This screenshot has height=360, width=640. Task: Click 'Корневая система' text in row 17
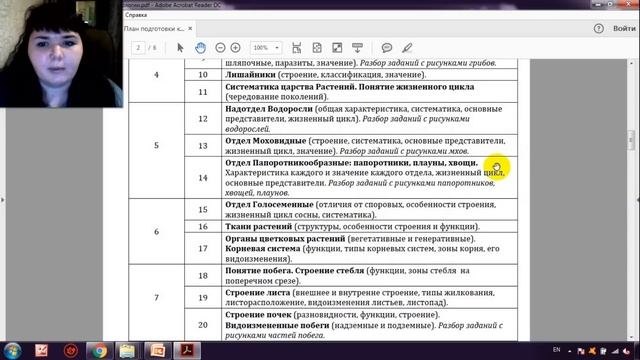(x=262, y=249)
